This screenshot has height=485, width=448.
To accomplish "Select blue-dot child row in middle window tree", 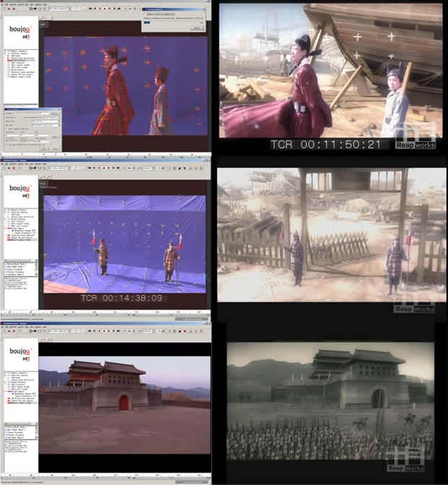I will [25, 231].
